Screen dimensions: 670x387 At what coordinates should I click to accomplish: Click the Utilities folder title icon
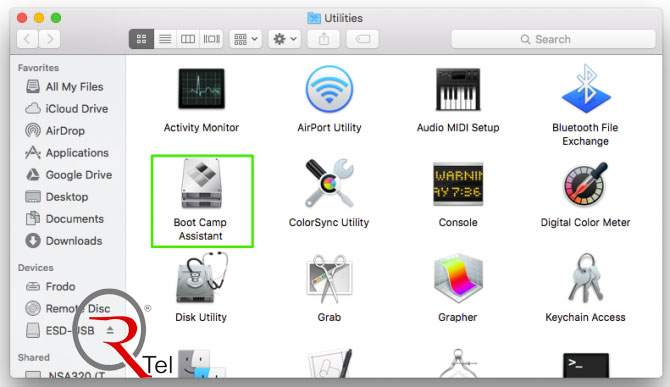[314, 18]
